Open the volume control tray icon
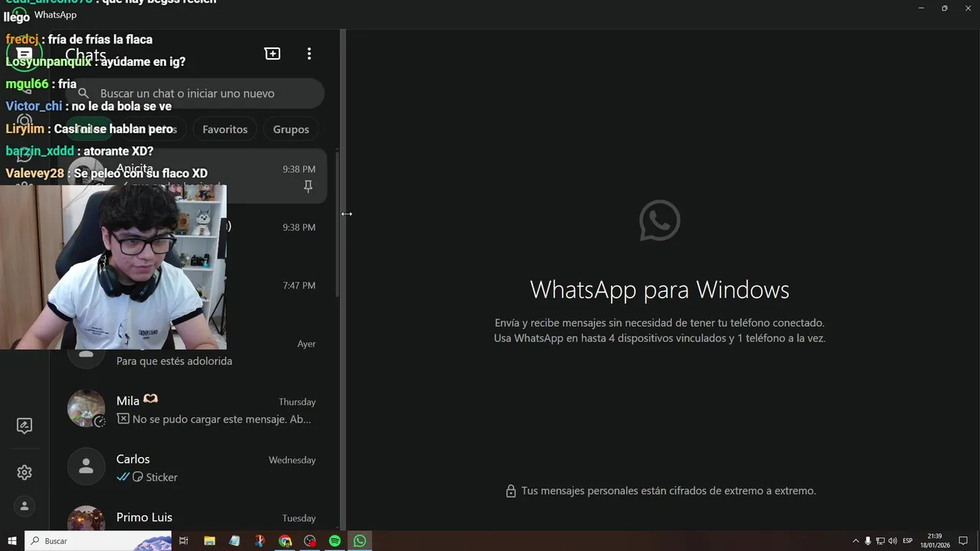The width and height of the screenshot is (980, 551). coord(892,541)
